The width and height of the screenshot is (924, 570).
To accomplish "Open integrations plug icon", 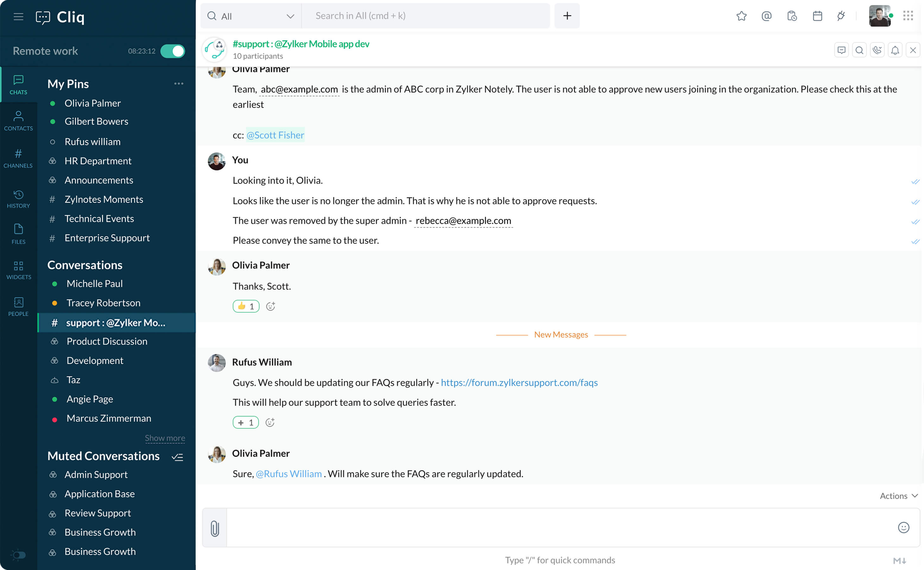I will click(x=841, y=16).
